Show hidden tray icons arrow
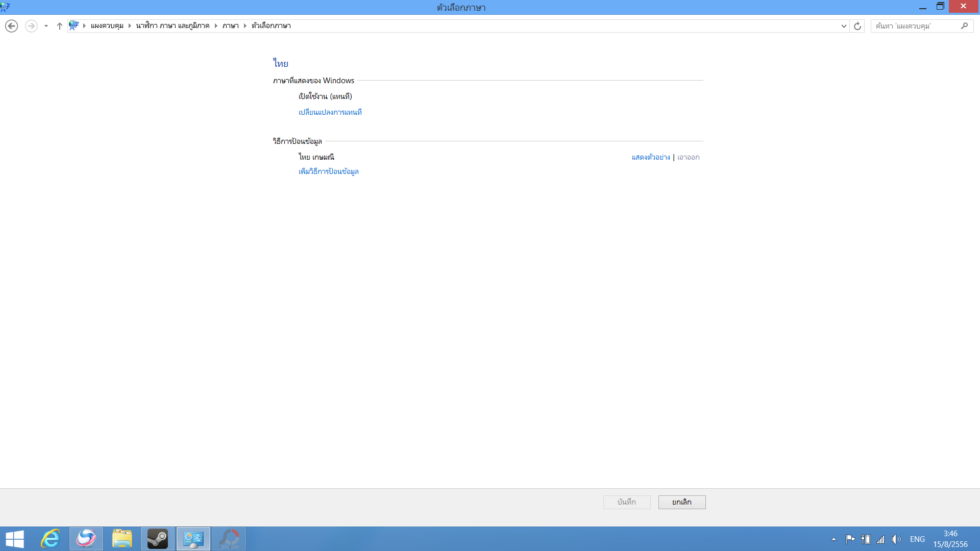980x551 pixels. pyautogui.click(x=834, y=539)
